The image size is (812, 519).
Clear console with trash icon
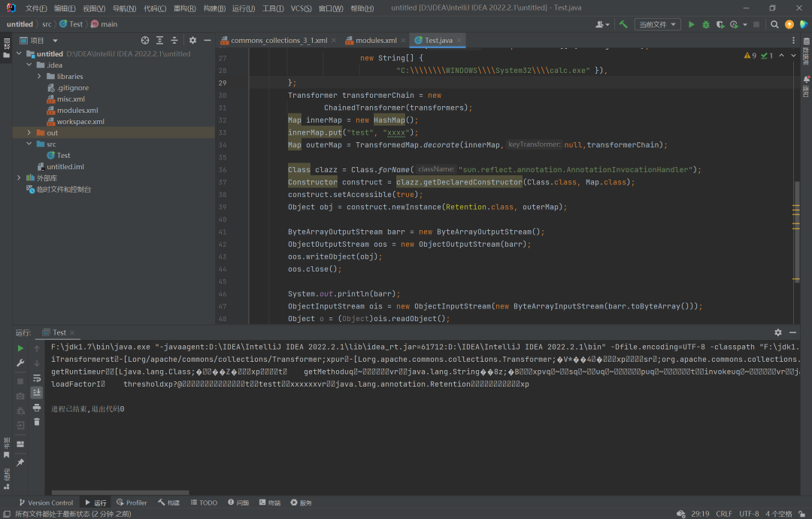pyautogui.click(x=37, y=422)
